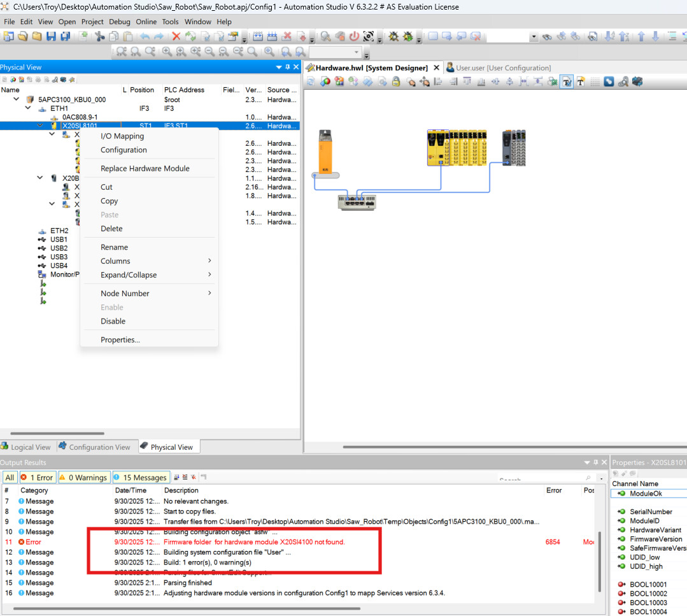Select the red error row for X20SI4100
This screenshot has height=616, width=687.
tap(255, 542)
